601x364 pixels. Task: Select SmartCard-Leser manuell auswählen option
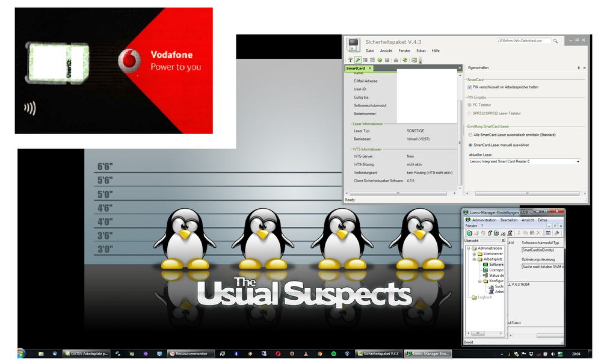coord(469,145)
